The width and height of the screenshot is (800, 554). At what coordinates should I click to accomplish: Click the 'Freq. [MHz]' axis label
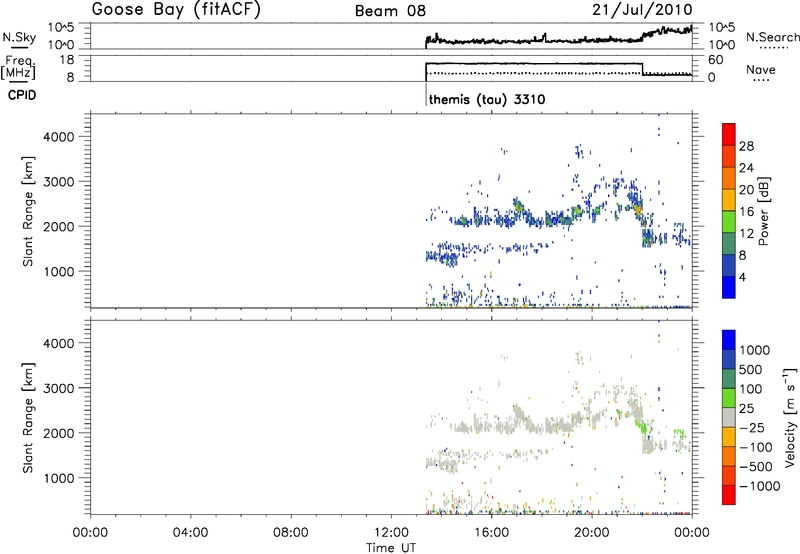pos(19,68)
